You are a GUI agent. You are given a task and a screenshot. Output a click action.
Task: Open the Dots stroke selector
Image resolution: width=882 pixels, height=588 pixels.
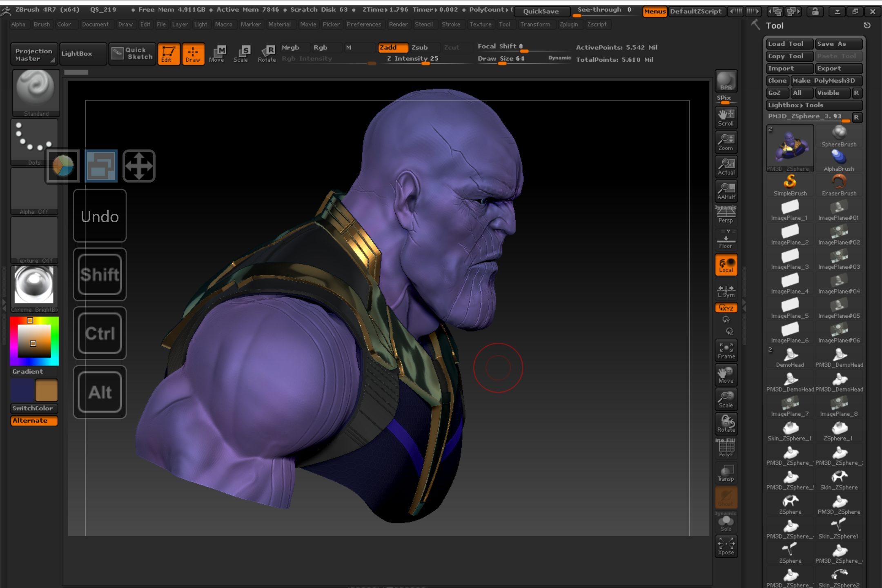(34, 142)
